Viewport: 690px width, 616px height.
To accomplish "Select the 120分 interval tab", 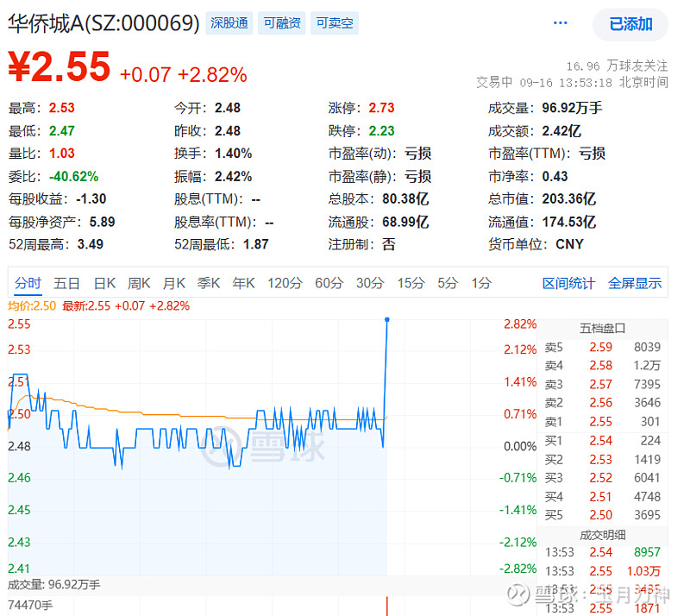I will point(285,283).
